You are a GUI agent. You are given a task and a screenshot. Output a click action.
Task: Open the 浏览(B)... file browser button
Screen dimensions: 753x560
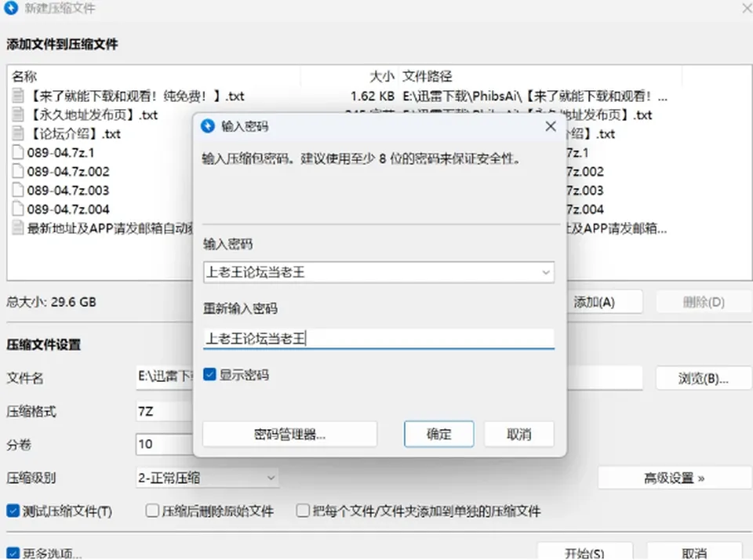coord(704,379)
